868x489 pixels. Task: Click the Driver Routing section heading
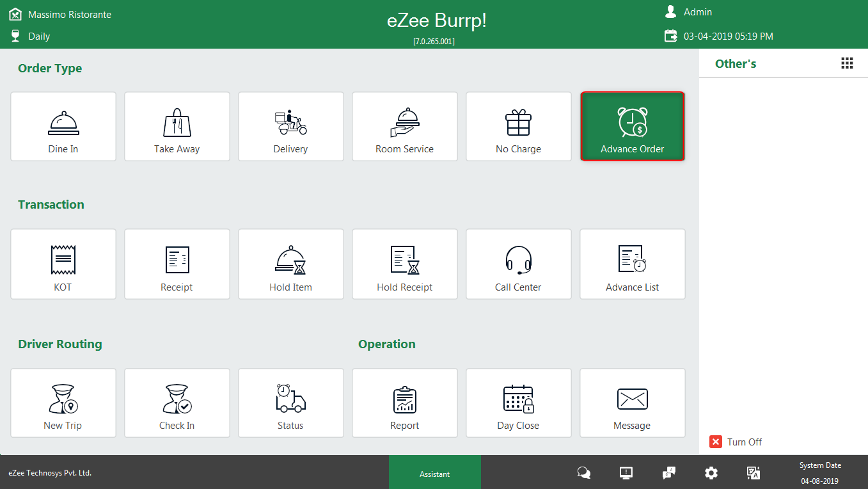60,344
